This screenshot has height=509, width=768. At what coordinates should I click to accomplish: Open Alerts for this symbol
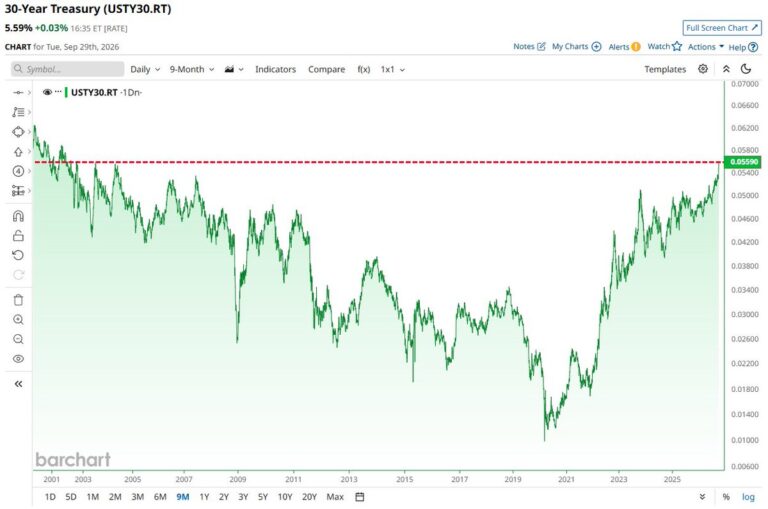click(624, 47)
